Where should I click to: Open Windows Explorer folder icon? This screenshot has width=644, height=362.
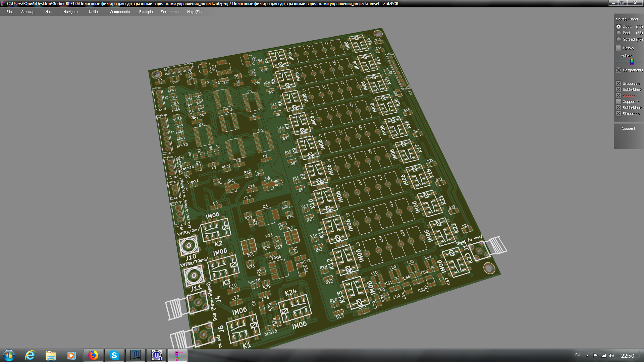click(51, 355)
